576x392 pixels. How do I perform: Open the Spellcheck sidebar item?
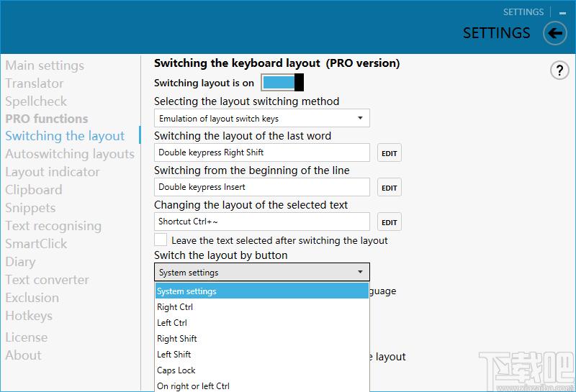click(x=36, y=101)
